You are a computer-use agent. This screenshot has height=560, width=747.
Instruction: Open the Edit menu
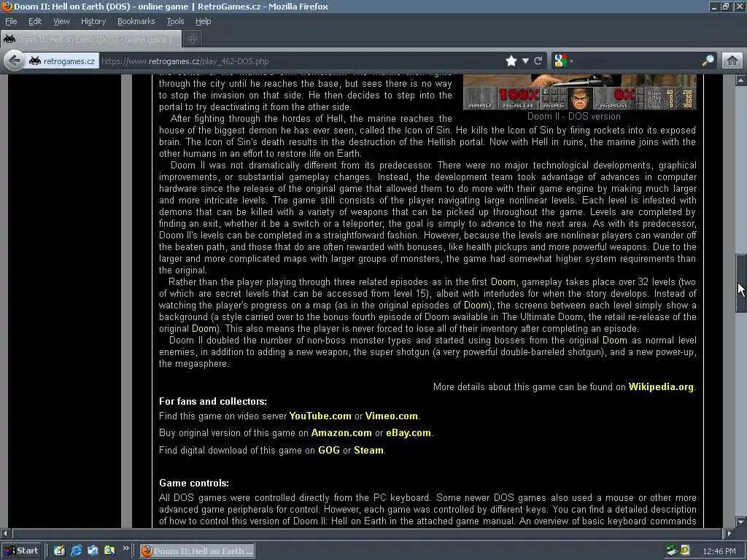(35, 21)
